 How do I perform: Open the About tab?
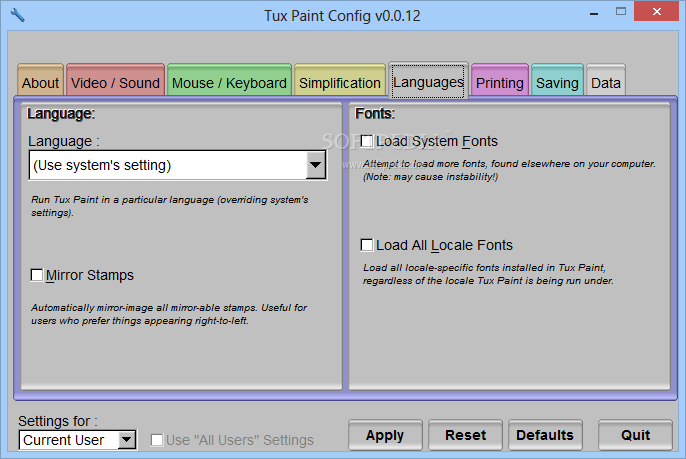click(41, 80)
